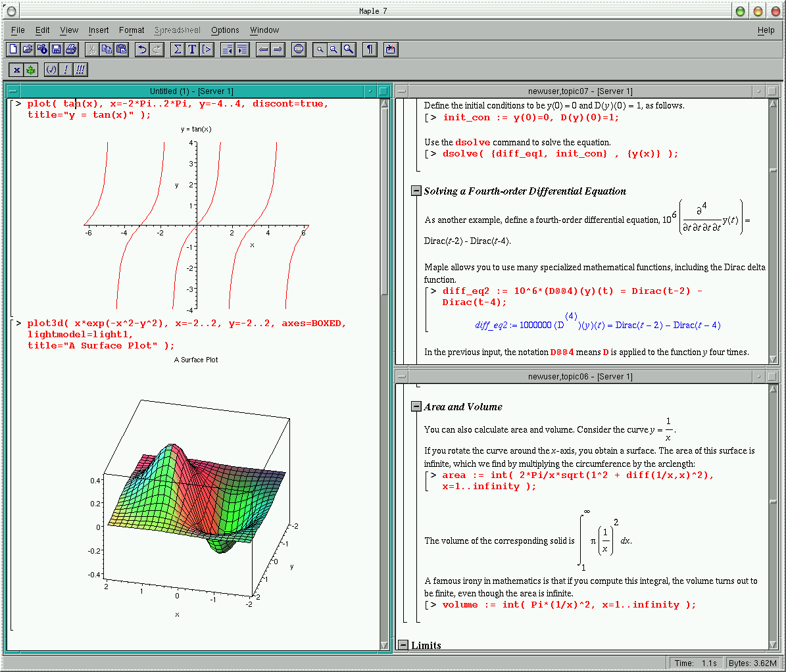Toggle the standard math 'x' display button
This screenshot has height=672, width=786.
pyautogui.click(x=16, y=70)
